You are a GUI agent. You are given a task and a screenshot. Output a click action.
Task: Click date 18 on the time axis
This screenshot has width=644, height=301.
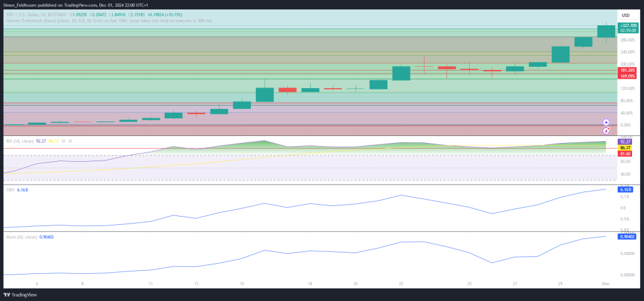pyautogui.click(x=310, y=284)
